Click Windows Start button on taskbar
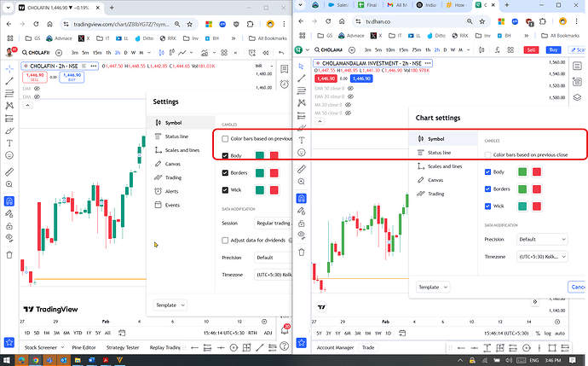This screenshot has width=588, height=366. point(6,360)
